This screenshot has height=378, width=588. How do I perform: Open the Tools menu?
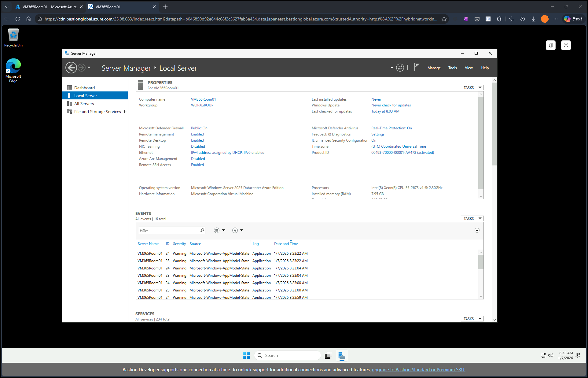(452, 68)
